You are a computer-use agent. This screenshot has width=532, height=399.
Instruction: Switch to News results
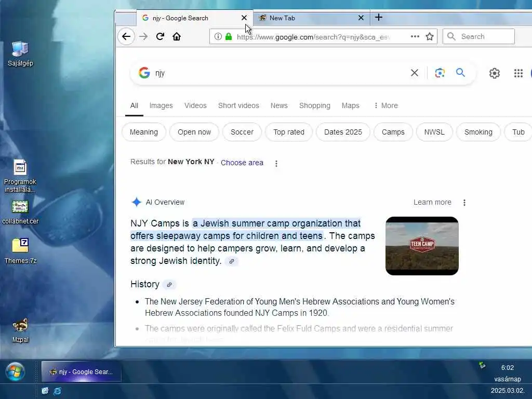click(279, 105)
